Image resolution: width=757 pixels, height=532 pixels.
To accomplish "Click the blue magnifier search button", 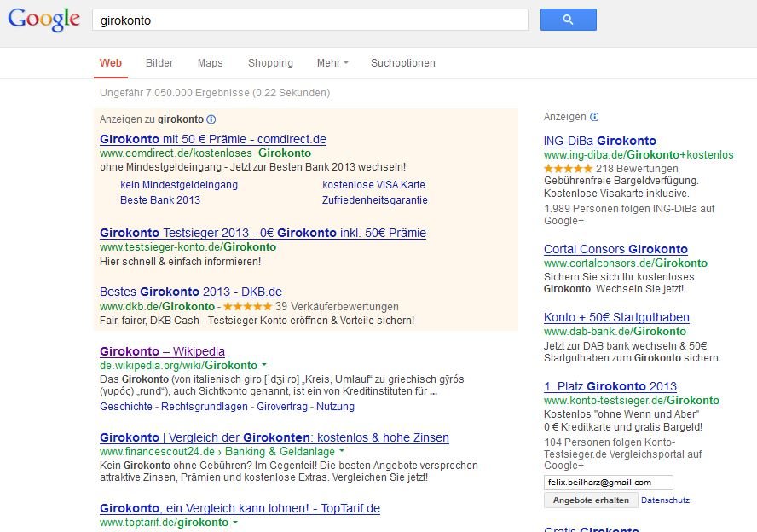I will pyautogui.click(x=569, y=20).
